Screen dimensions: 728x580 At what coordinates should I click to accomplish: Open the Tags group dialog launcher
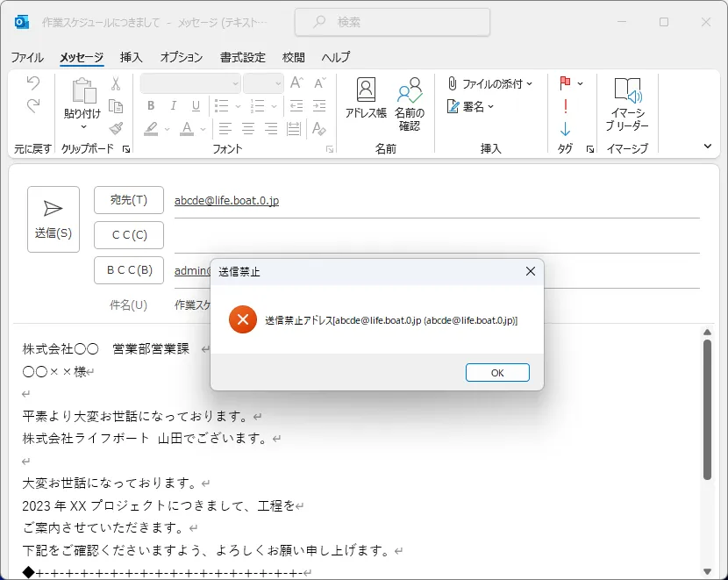590,149
